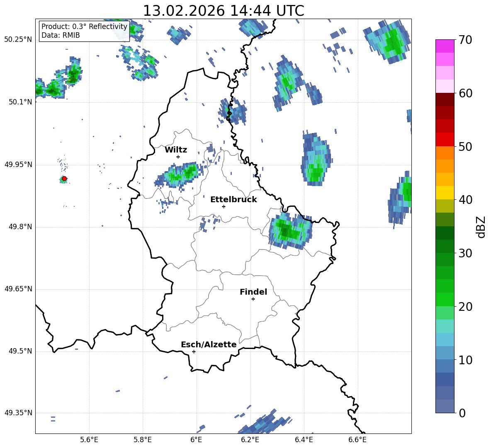Click the 40 tick label on colorbar
This screenshot has width=491, height=448.
click(x=465, y=200)
